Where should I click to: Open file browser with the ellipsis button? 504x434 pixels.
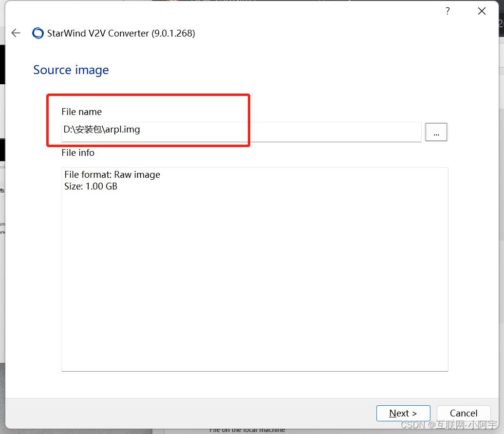pos(436,132)
